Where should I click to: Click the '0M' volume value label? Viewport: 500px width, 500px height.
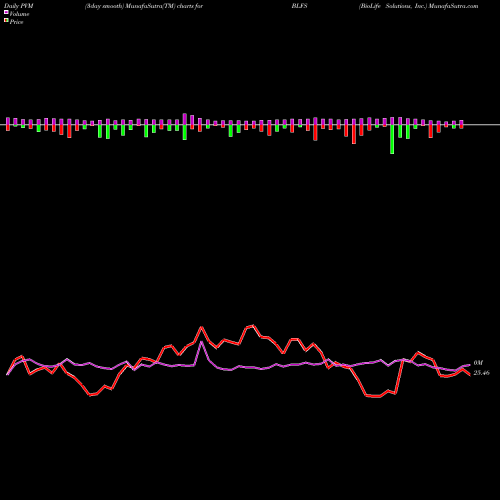point(478,363)
